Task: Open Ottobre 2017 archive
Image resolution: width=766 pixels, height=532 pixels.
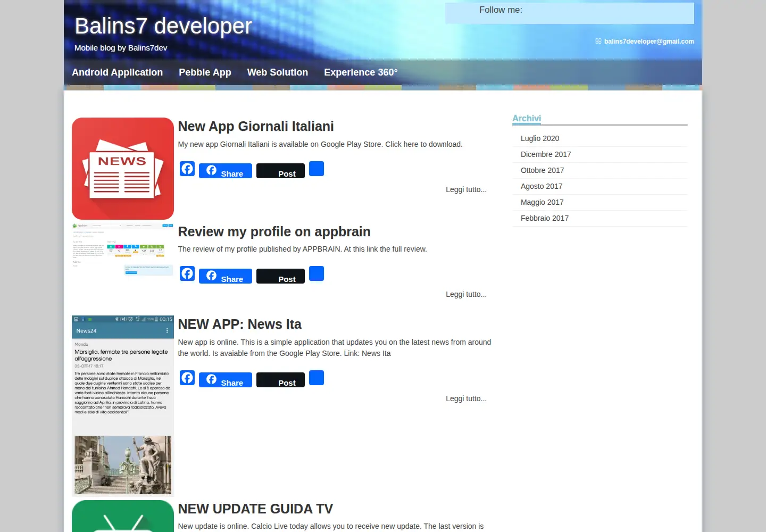Action: [542, 170]
